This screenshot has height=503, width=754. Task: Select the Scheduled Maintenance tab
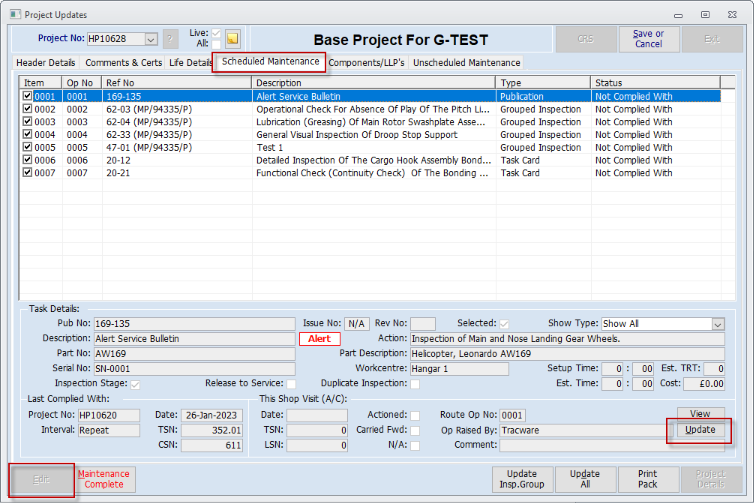click(x=270, y=62)
